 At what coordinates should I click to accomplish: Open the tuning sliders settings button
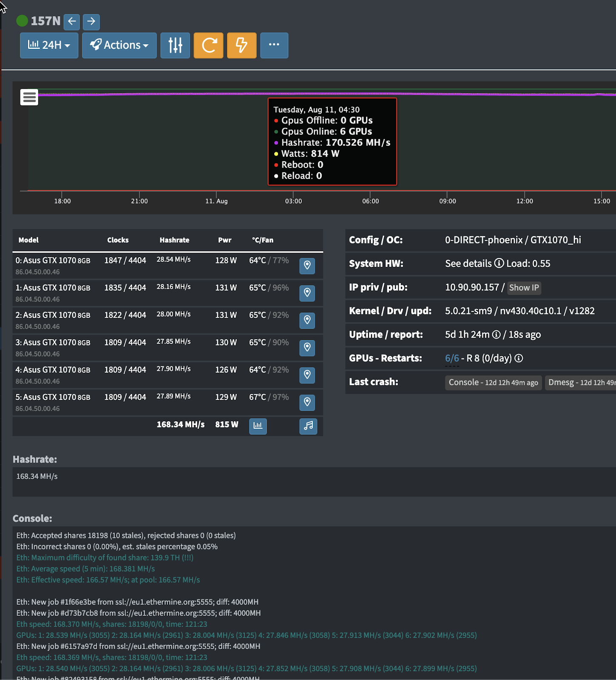[x=175, y=45]
